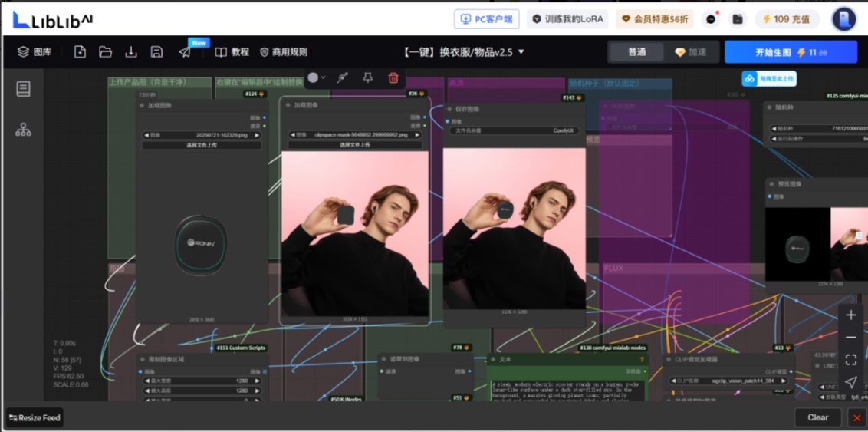The image size is (868, 432).
Task: Click the Resize Feed button
Action: pyautogui.click(x=35, y=417)
